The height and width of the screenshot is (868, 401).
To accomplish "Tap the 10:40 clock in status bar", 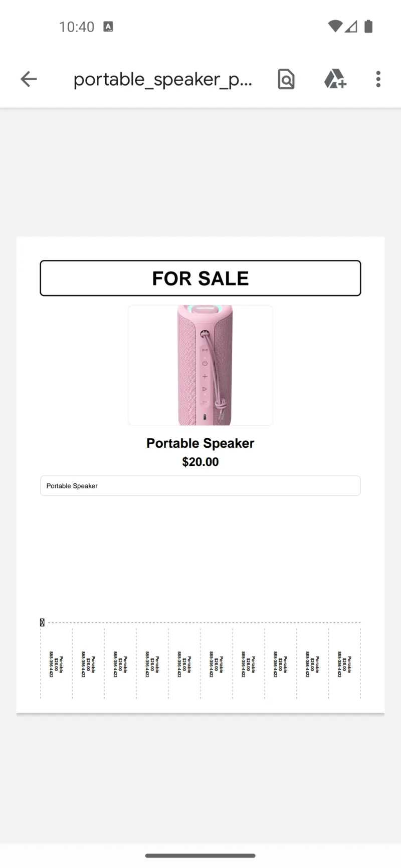I will (x=77, y=27).
